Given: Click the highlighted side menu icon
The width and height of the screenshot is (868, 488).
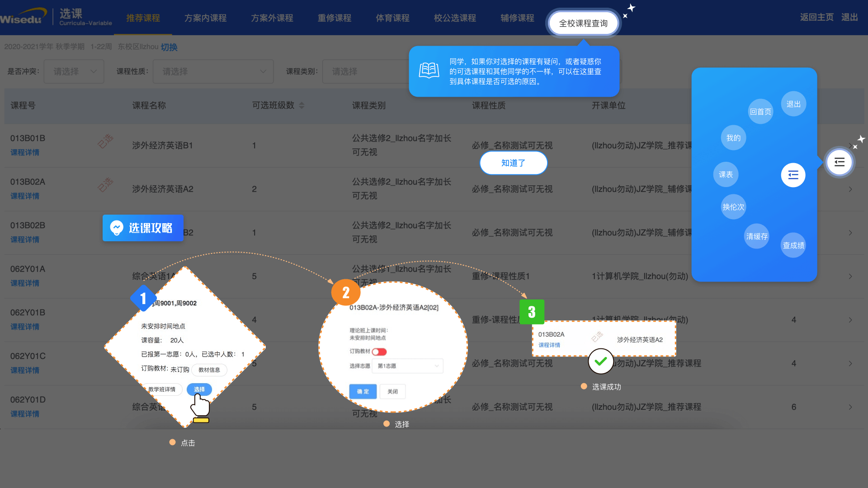Looking at the screenshot, I should pos(839,162).
